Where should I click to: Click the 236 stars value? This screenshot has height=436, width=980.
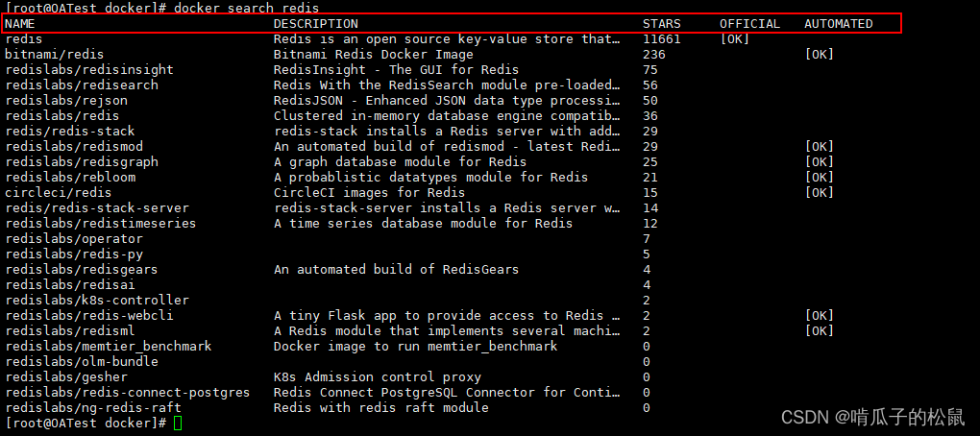pos(653,55)
